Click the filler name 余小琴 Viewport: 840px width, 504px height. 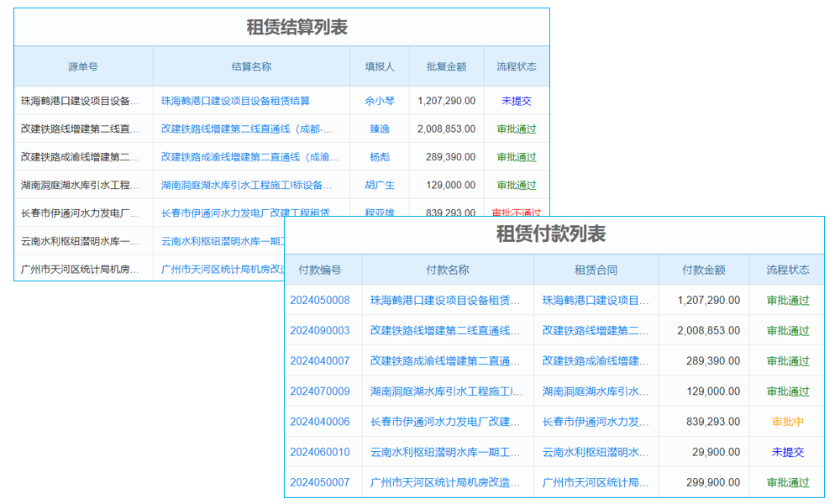[x=379, y=102]
